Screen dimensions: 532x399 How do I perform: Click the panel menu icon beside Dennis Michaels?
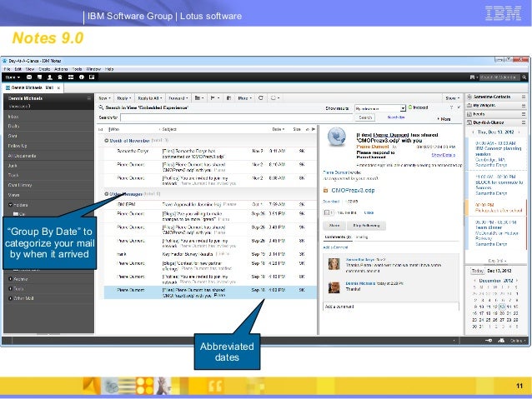click(90, 97)
